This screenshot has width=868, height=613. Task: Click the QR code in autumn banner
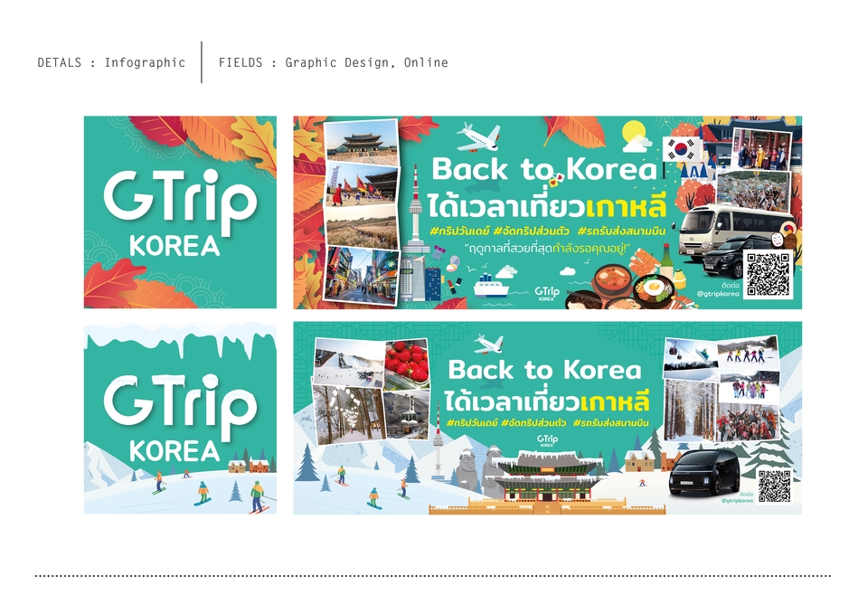(x=768, y=274)
